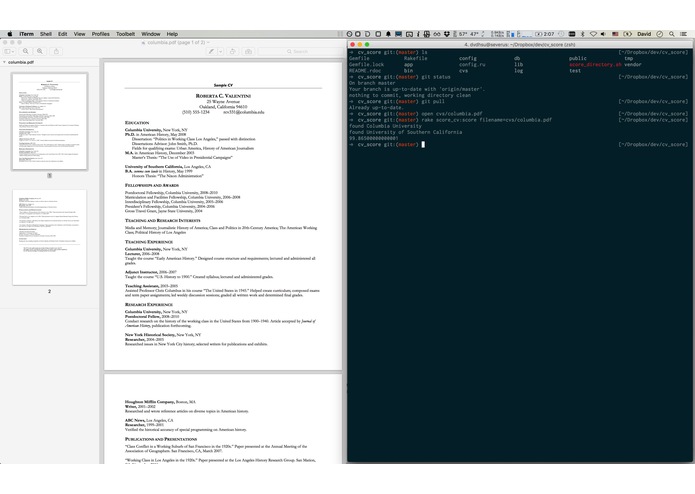
Task: Click Preview markup pen tool
Action: 211,51
